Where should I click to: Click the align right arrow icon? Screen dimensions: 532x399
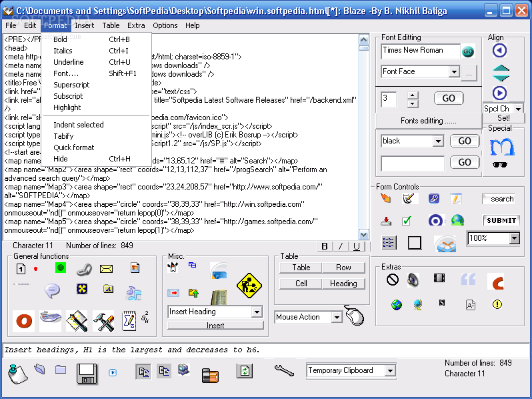tap(499, 93)
